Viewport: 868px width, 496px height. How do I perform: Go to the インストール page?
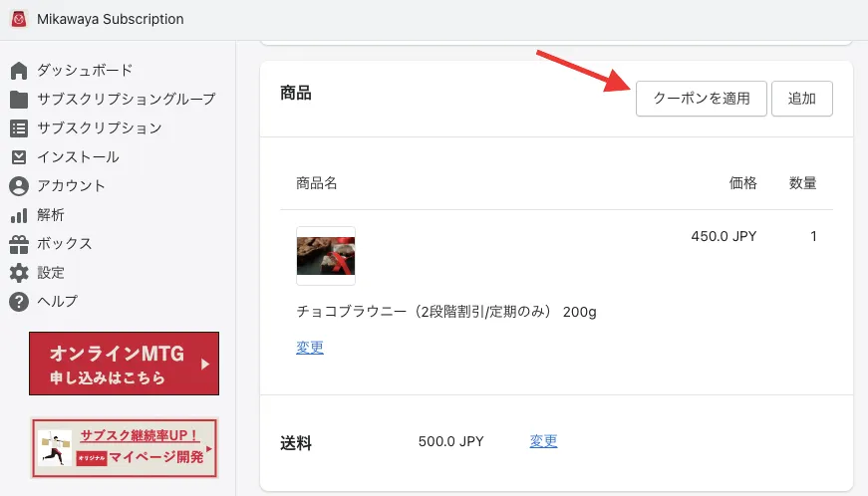tap(78, 157)
